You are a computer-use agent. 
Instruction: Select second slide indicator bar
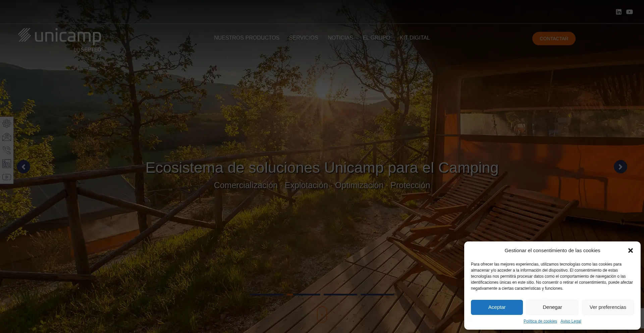[304, 294]
